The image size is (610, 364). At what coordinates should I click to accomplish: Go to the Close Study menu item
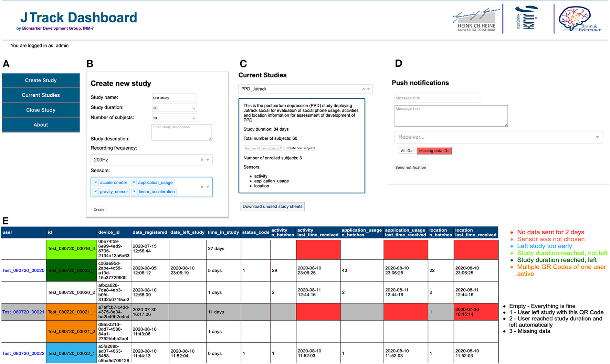[41, 110]
